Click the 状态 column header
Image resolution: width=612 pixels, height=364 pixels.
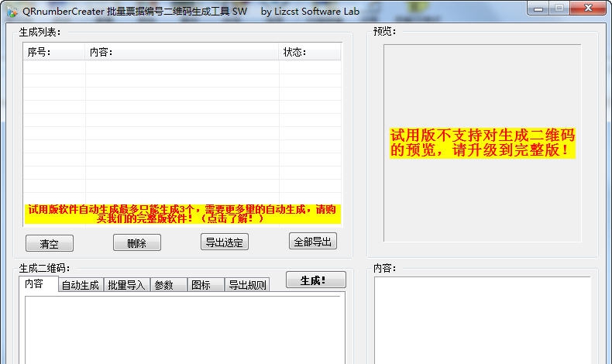[310, 52]
